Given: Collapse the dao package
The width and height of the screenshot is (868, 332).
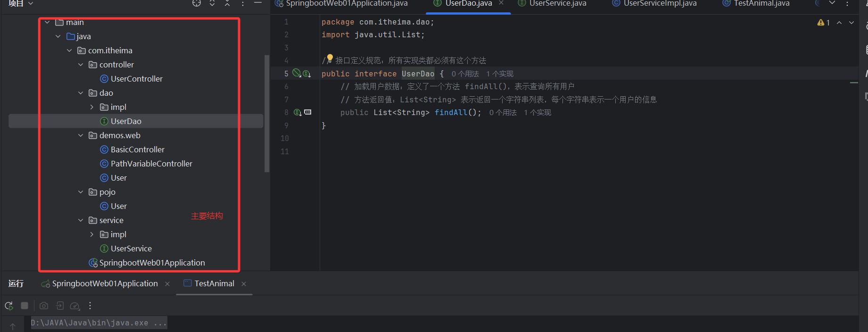Looking at the screenshot, I should (81, 93).
